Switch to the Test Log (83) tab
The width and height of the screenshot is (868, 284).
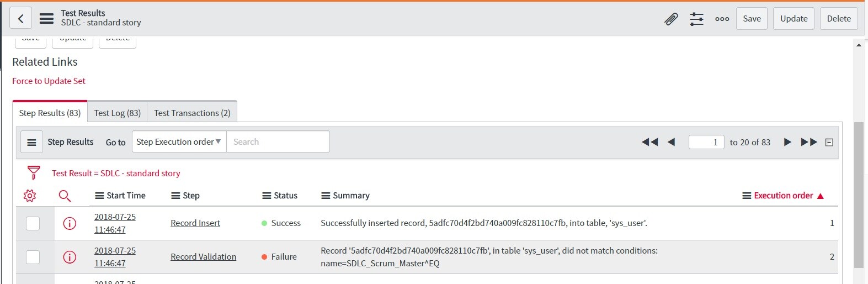117,113
